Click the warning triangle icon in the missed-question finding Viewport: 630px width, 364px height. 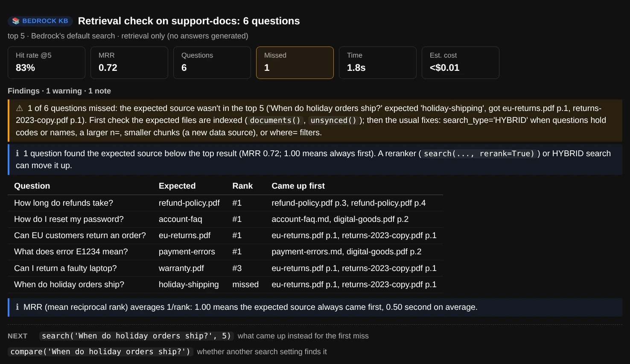(x=20, y=108)
